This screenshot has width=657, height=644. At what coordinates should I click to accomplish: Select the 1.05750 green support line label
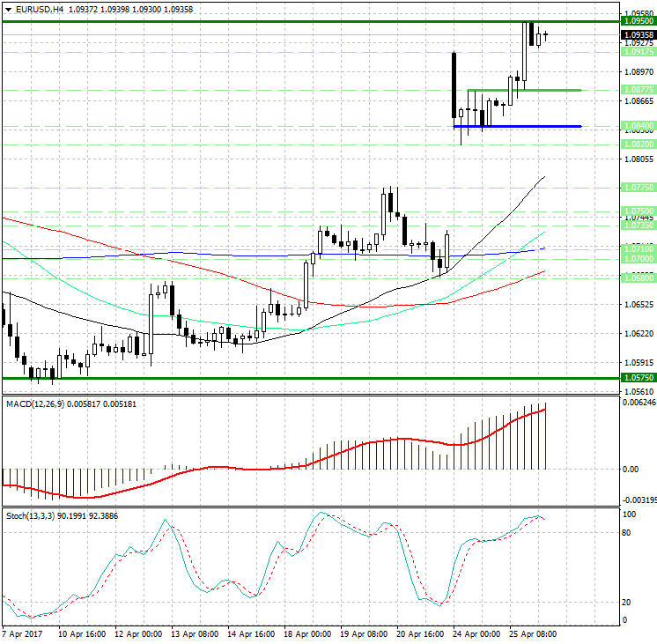[639, 378]
